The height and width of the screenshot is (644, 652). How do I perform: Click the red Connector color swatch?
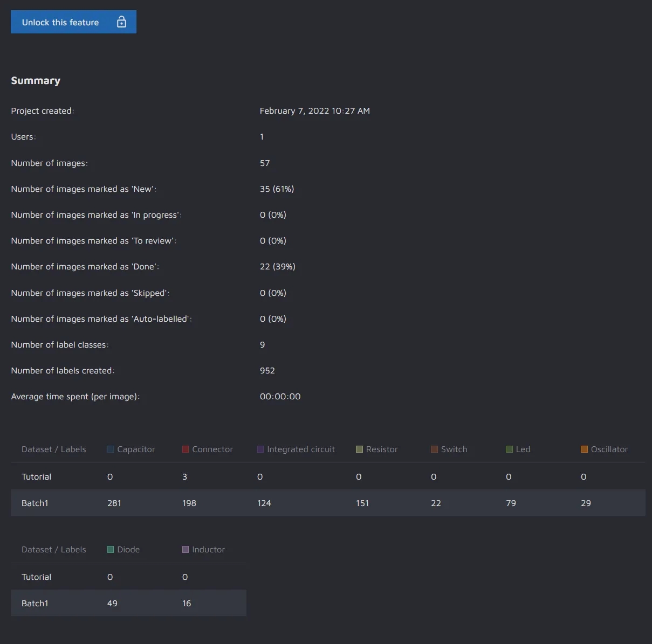186,449
